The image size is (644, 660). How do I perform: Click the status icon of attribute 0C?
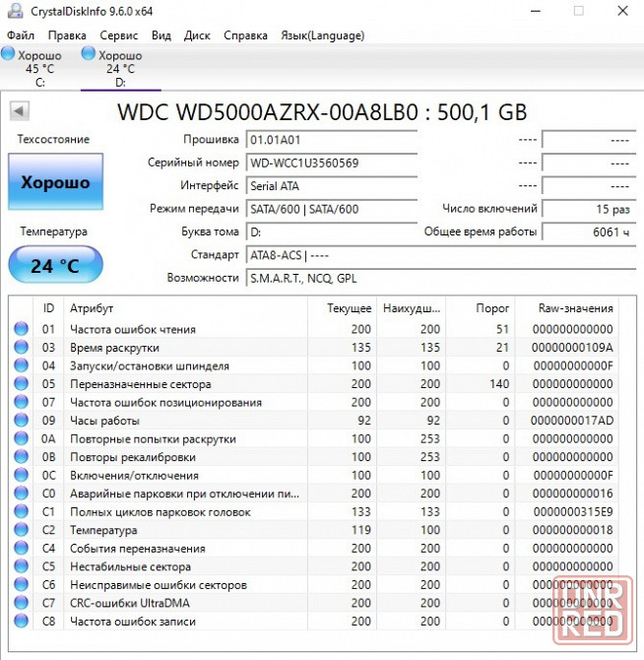[x=21, y=475]
